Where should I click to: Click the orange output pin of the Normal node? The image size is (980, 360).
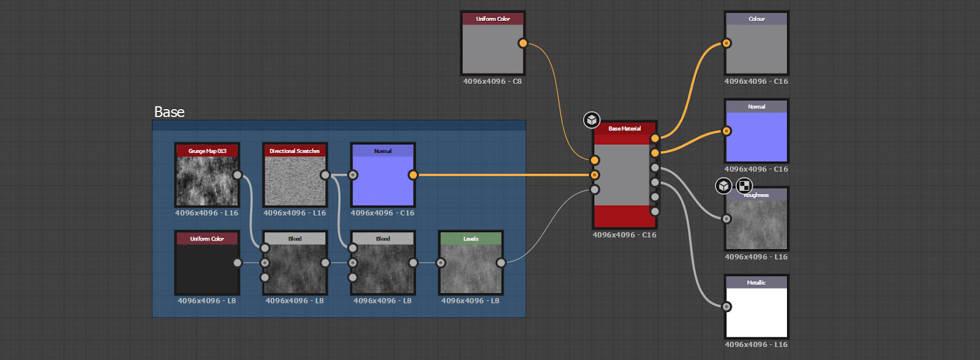(413, 175)
